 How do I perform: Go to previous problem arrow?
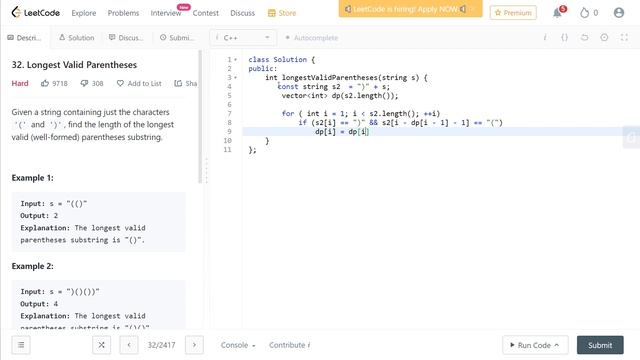click(x=129, y=345)
